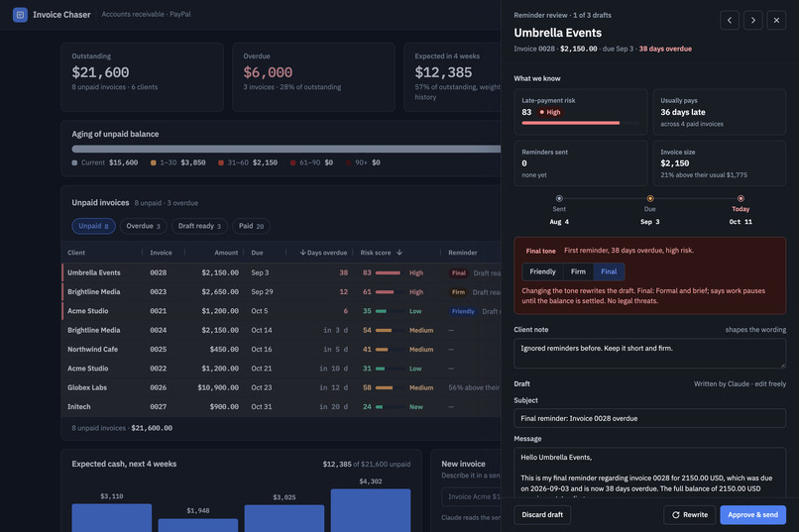Select the Northwind Cafe invoice row
This screenshot has height=532, width=799.
tap(282, 350)
